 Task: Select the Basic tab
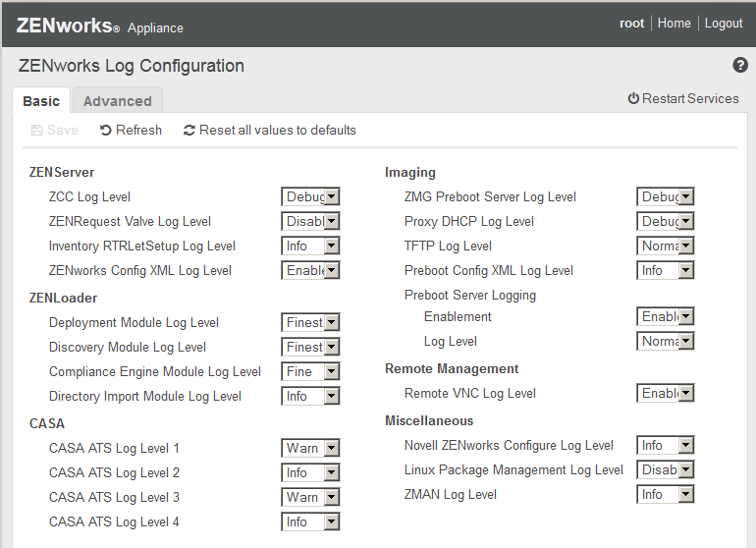point(41,101)
